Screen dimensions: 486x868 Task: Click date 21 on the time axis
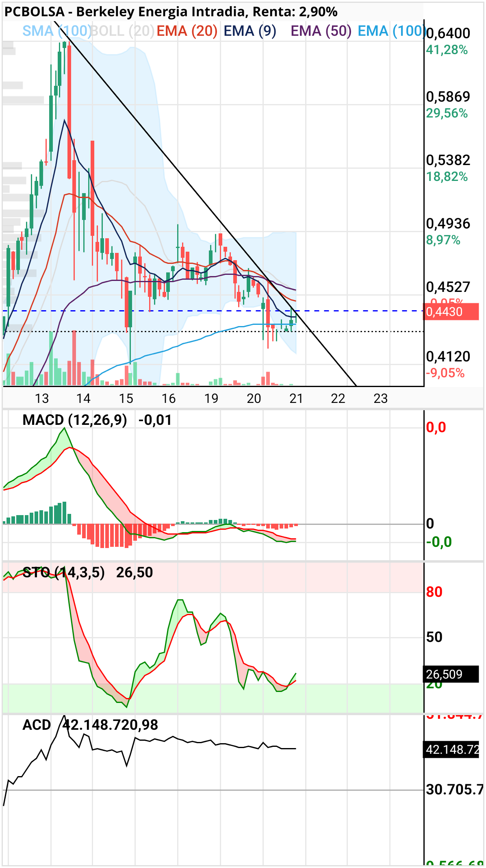pyautogui.click(x=296, y=398)
